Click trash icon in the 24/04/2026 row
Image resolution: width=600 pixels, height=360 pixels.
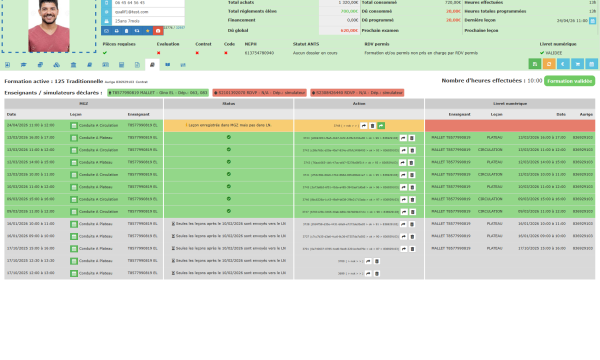372,125
